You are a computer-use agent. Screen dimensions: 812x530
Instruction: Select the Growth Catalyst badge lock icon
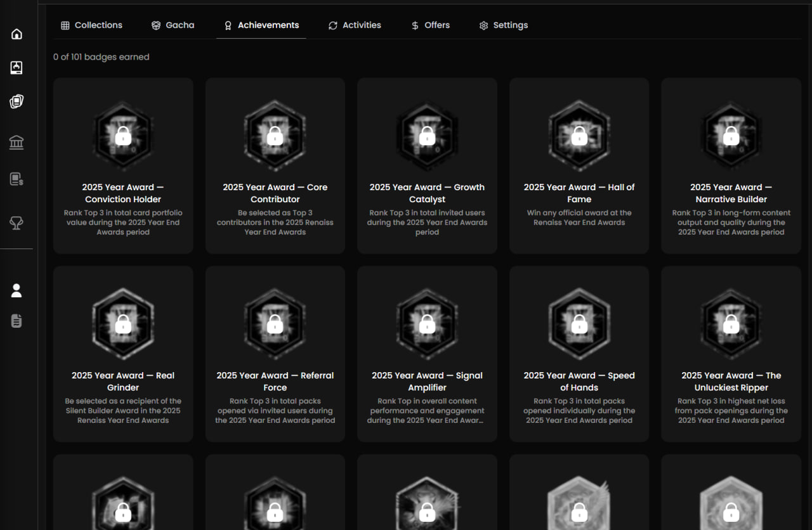point(427,136)
